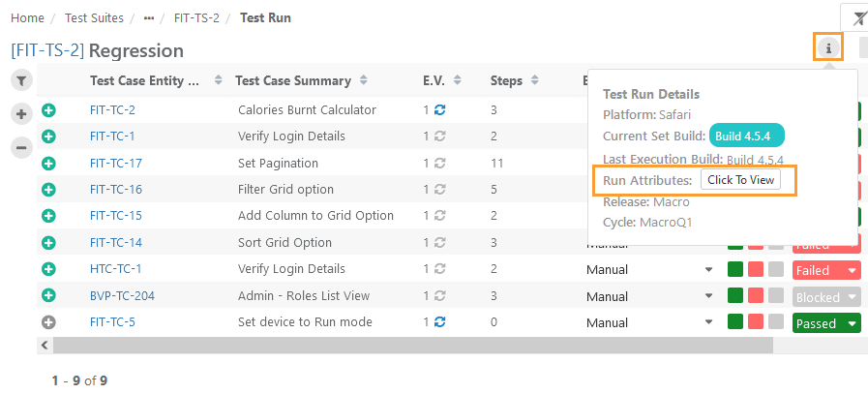Open the Manual execution type dropdown for HTC-TC-1

click(x=708, y=270)
